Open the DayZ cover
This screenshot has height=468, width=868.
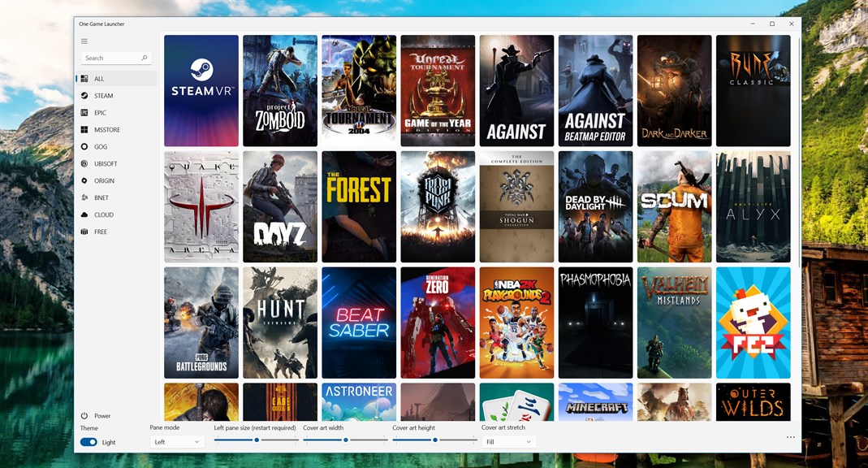click(280, 206)
